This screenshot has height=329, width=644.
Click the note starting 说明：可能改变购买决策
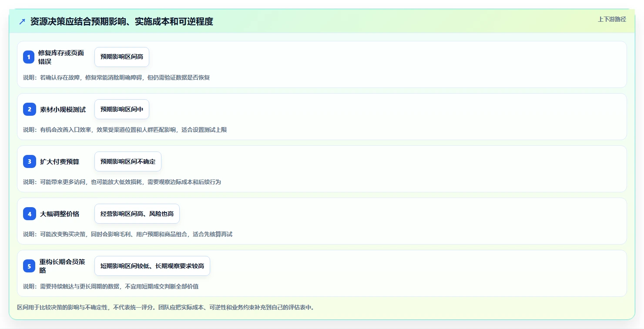click(128, 234)
